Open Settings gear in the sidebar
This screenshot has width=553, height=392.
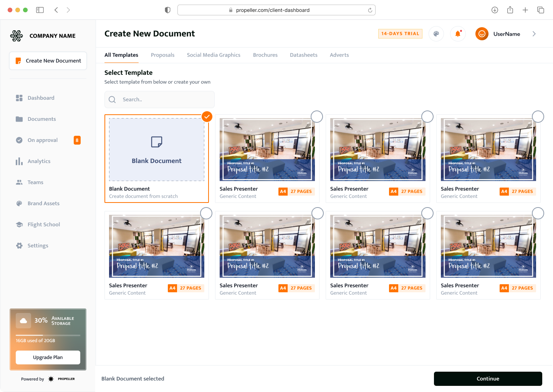coord(38,245)
